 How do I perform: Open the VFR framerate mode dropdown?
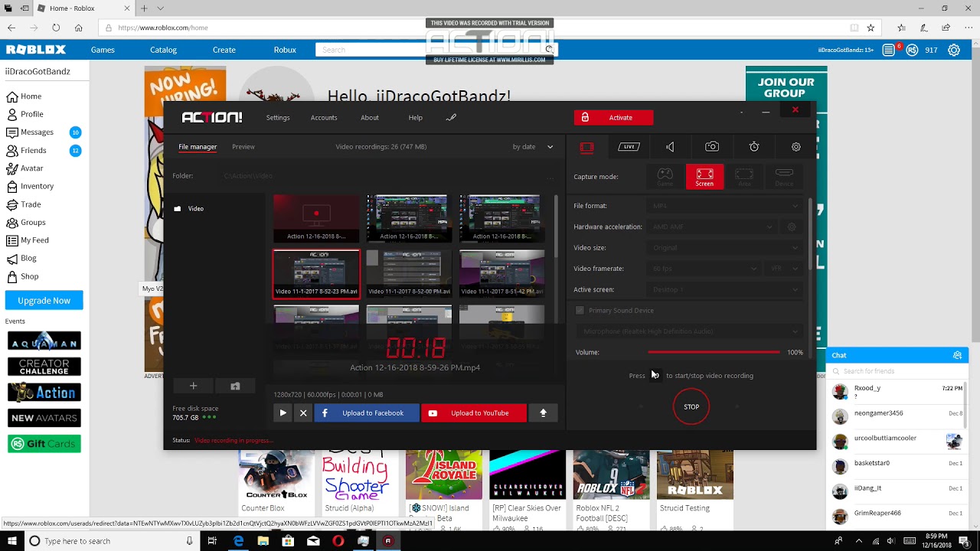pyautogui.click(x=785, y=269)
